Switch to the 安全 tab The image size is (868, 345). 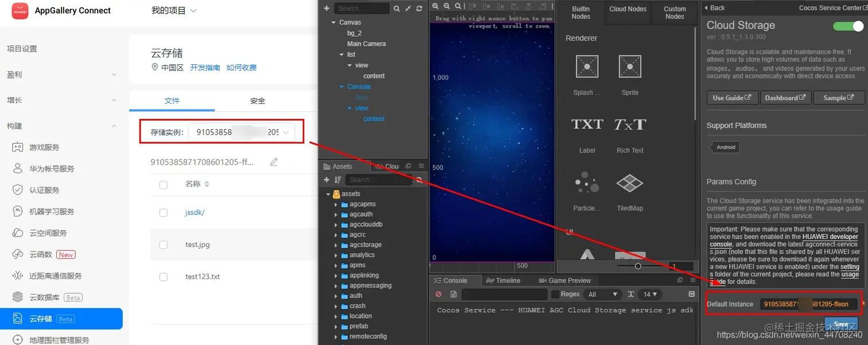pyautogui.click(x=258, y=100)
